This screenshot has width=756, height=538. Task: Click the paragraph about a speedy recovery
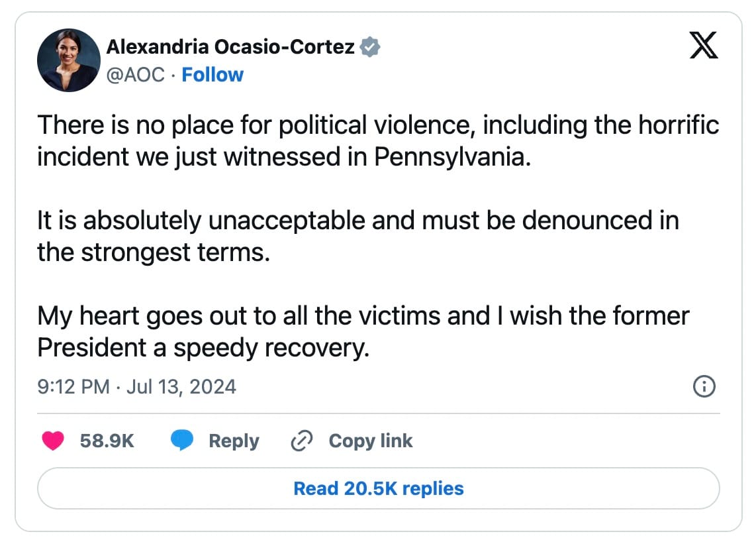pos(363,332)
